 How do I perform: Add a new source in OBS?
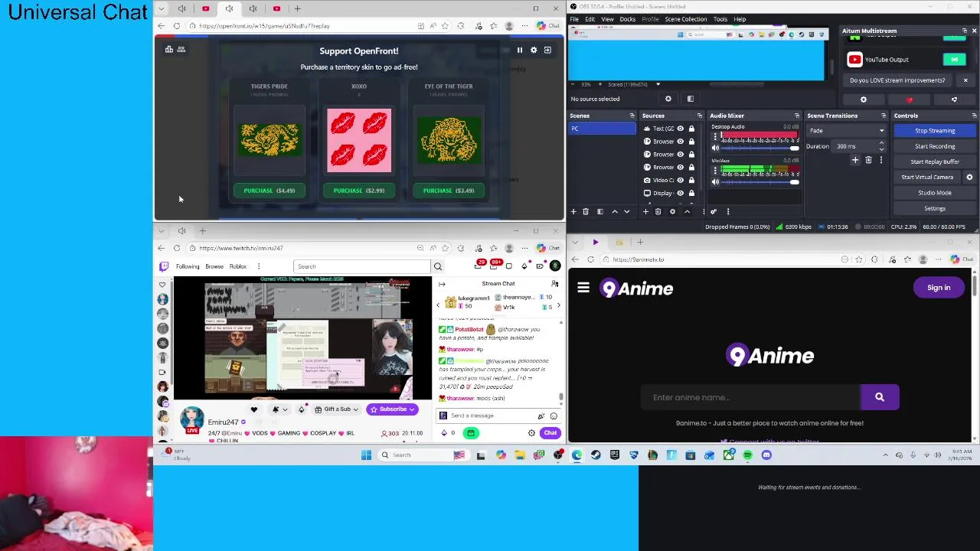pos(645,212)
